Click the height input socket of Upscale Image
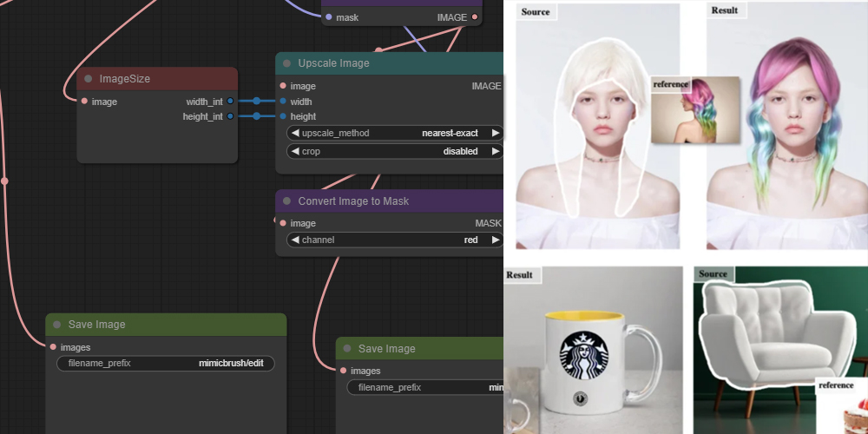Viewport: 868px width, 434px height. [283, 116]
